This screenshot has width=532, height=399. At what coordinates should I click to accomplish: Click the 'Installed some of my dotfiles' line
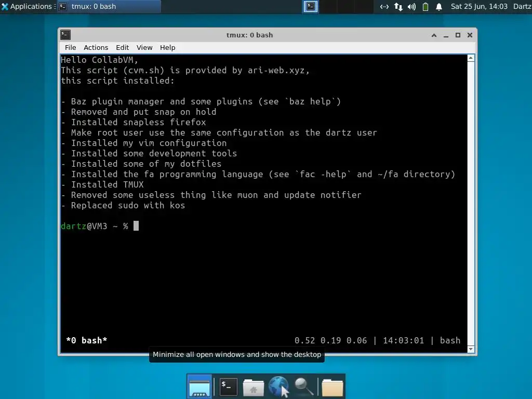point(141,164)
